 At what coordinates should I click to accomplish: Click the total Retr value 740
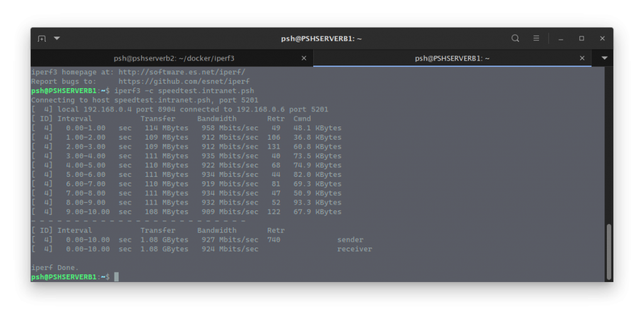[274, 240]
